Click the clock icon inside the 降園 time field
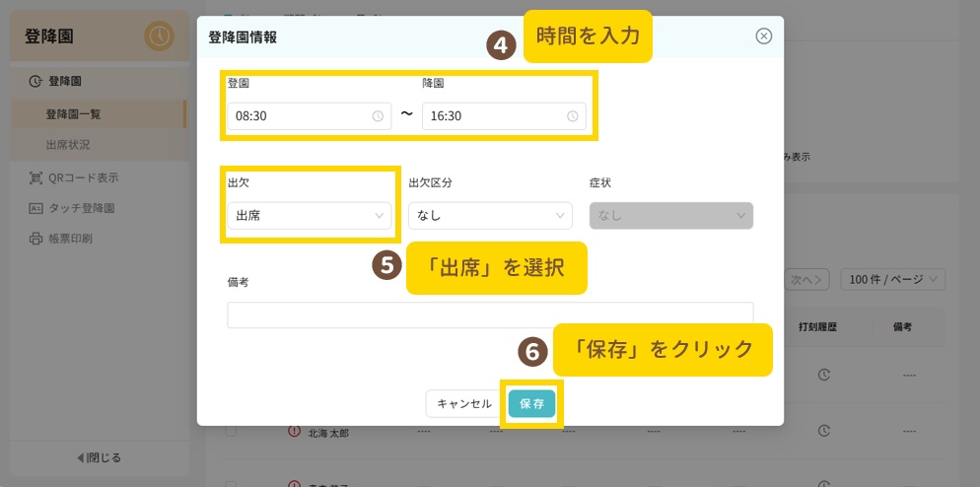 573,116
